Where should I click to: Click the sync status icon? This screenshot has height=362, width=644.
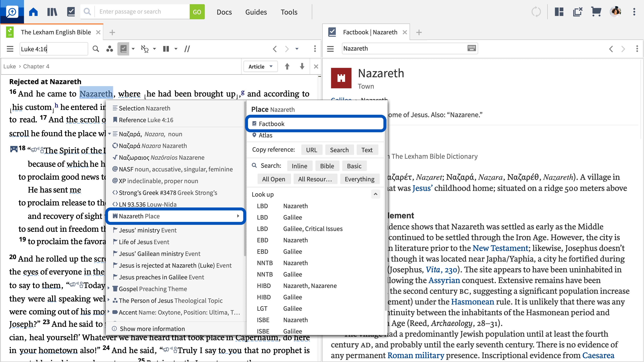point(536,12)
